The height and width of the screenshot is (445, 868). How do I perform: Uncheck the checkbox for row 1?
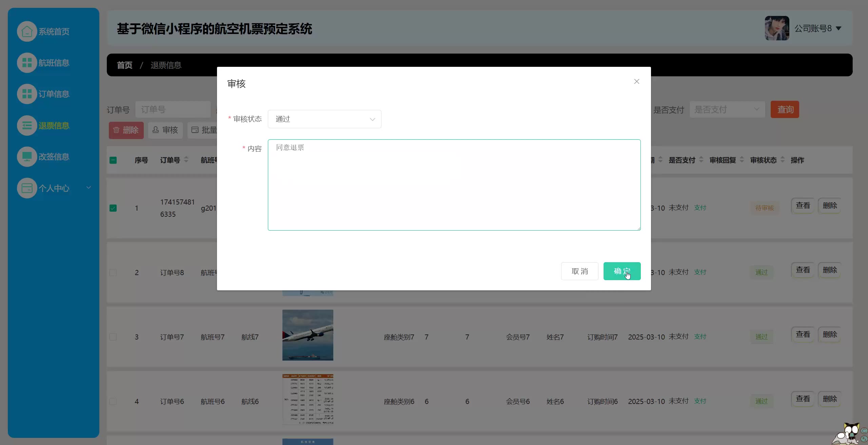click(113, 208)
